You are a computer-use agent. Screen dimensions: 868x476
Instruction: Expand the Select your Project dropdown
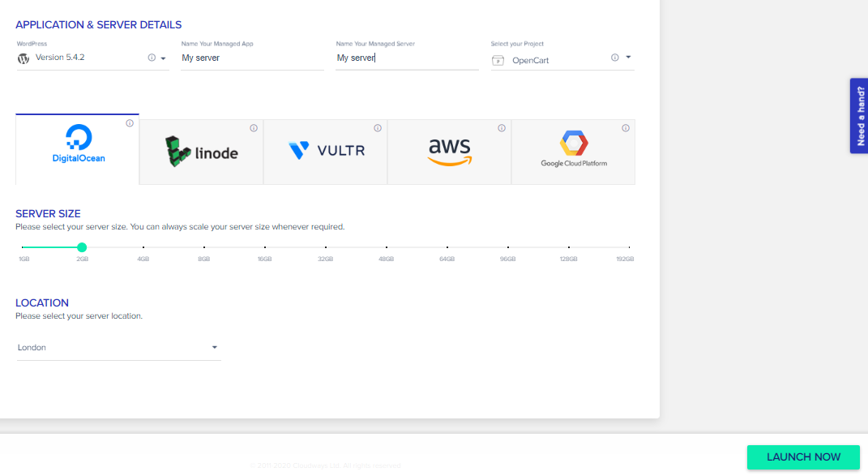click(628, 57)
